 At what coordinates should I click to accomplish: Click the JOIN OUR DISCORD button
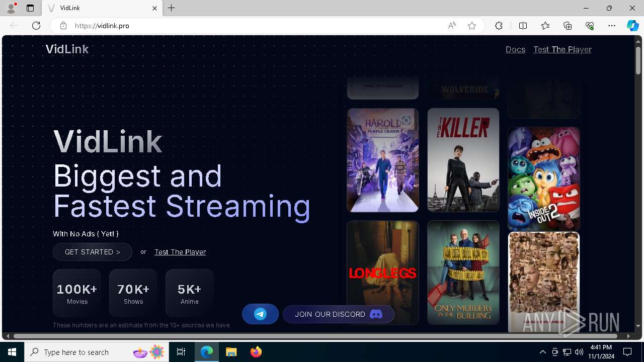339,314
